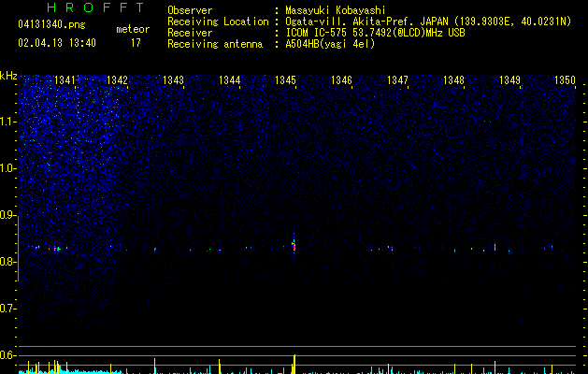
Task: Click the HROFFT title text
Action: coord(95,7)
